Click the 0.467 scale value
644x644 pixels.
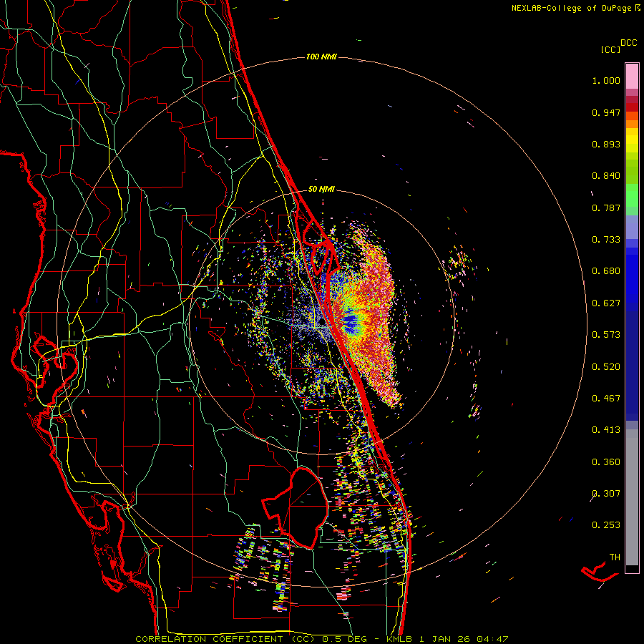tap(606, 399)
